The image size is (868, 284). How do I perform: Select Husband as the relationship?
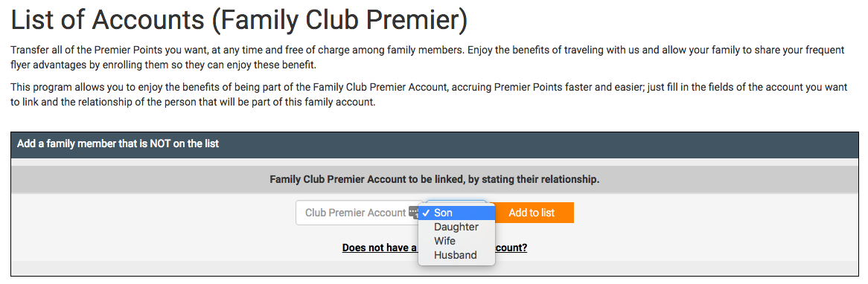pyautogui.click(x=456, y=255)
